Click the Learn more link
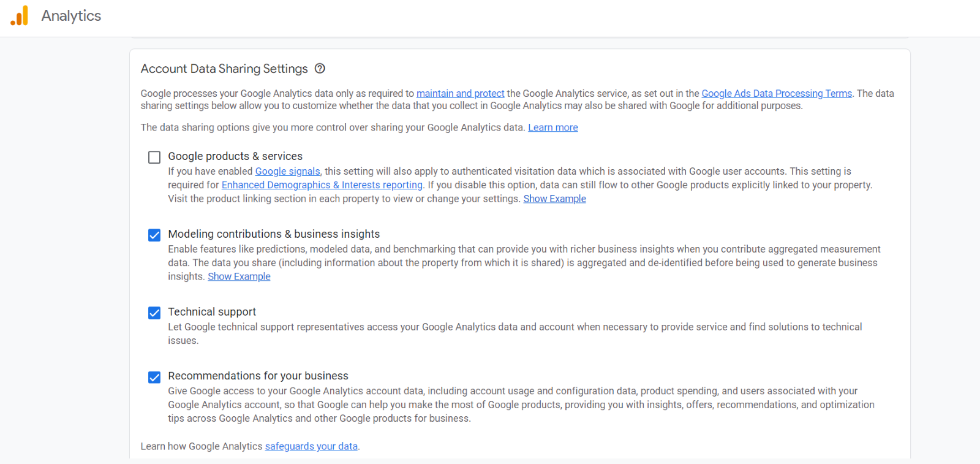The image size is (980, 464). pos(553,127)
